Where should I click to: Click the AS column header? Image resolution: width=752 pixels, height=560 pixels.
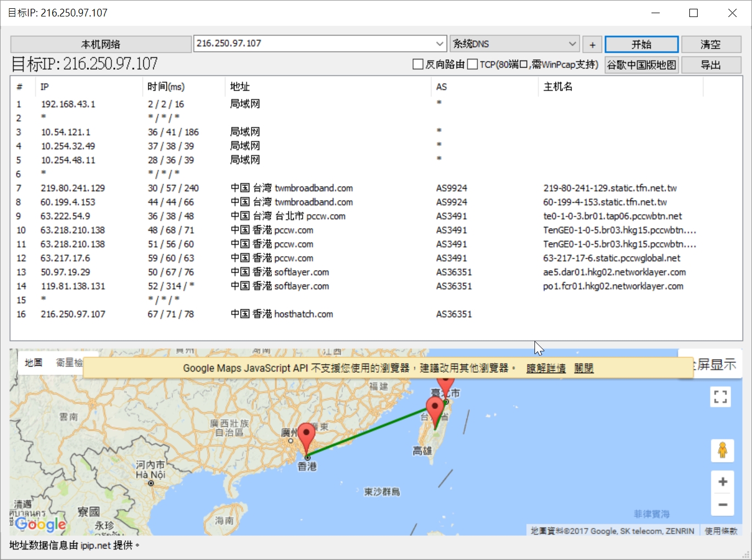click(484, 87)
